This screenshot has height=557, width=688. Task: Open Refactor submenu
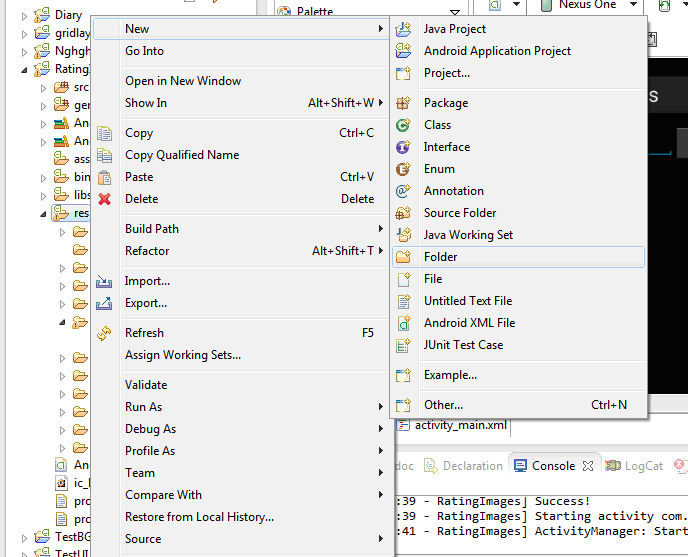[x=240, y=251]
